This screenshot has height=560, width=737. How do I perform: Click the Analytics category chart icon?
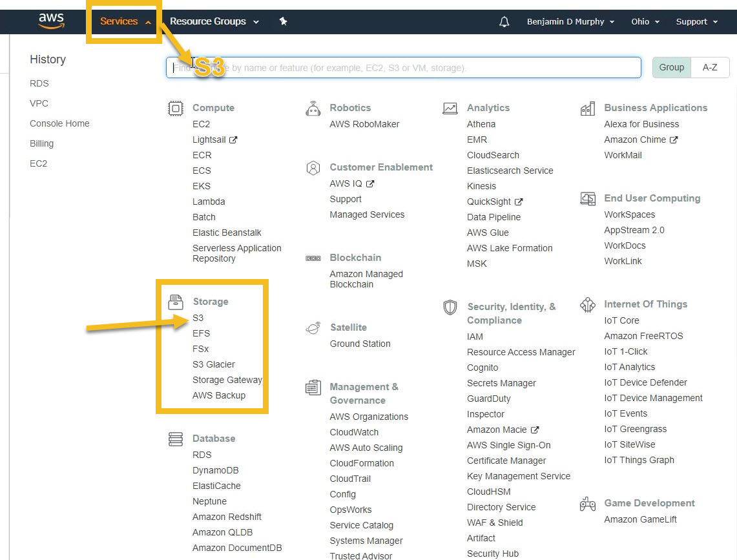[450, 109]
